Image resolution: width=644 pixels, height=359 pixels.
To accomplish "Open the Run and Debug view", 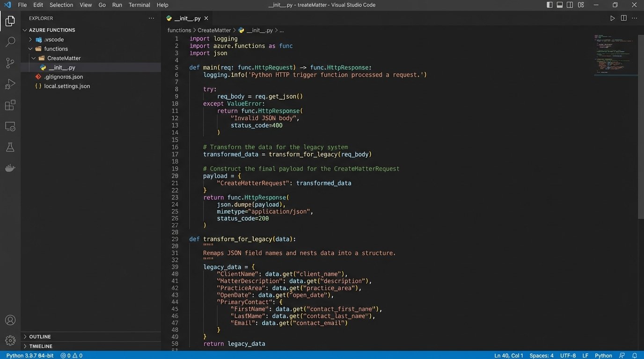I will (x=10, y=84).
